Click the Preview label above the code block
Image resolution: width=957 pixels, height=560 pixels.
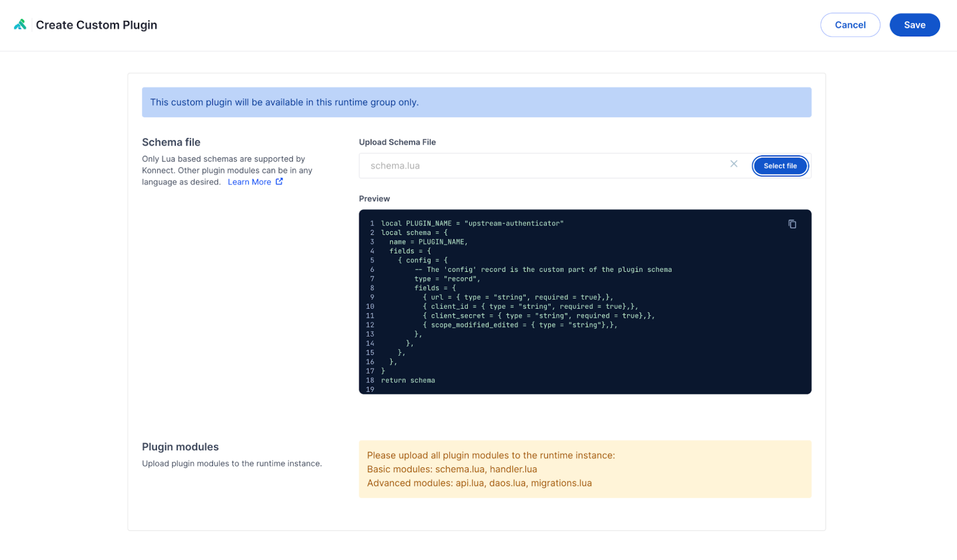pos(374,199)
